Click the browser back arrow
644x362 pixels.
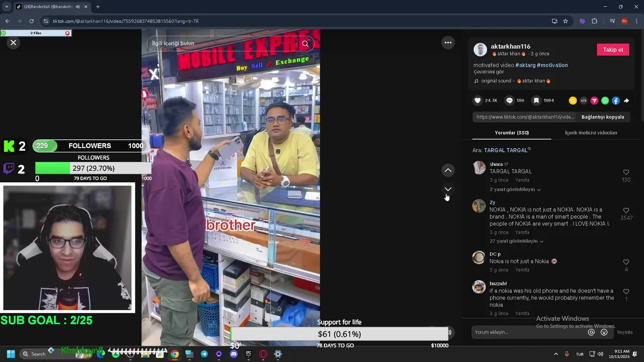pos(7,21)
